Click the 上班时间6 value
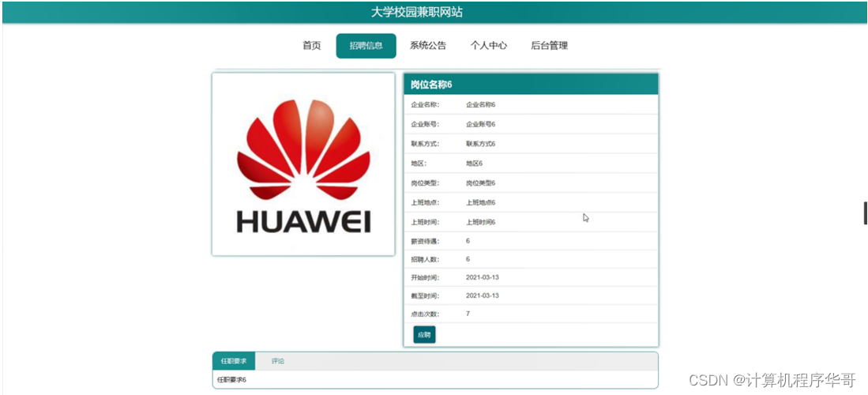The height and width of the screenshot is (395, 868). point(480,222)
